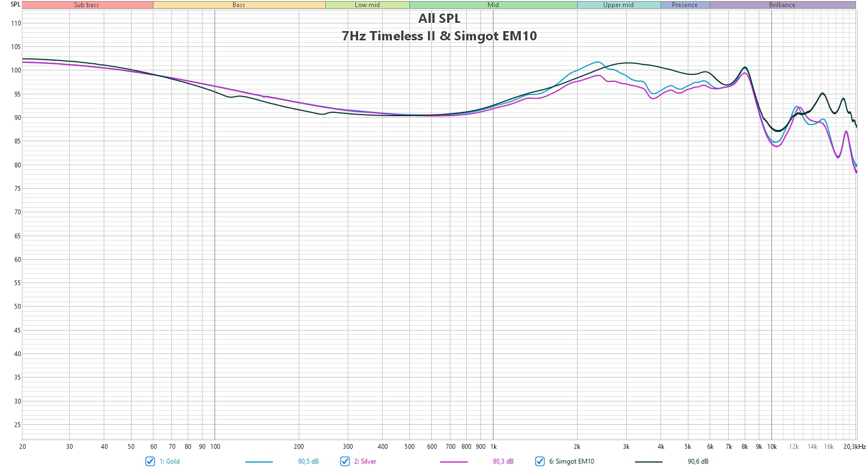Click the dark Simgot EM10 line sample in legend
Image resolution: width=868 pixels, height=468 pixels.
(x=649, y=462)
